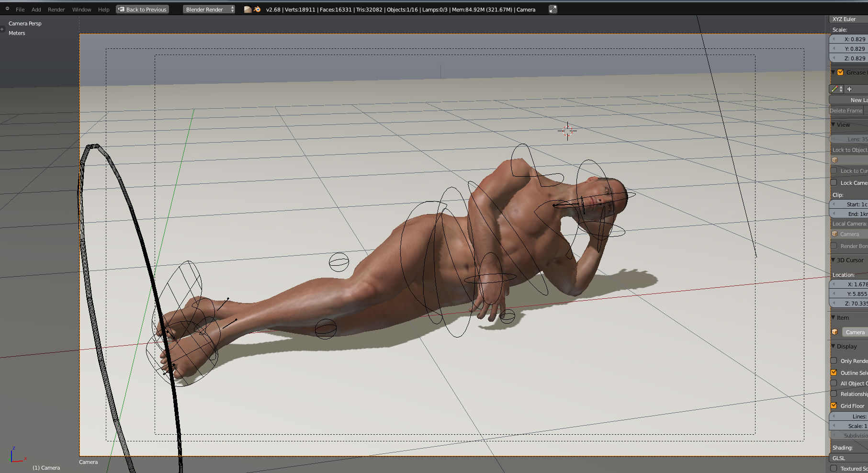Click the editor type icon left of File
This screenshot has height=473, width=868.
click(x=7, y=9)
